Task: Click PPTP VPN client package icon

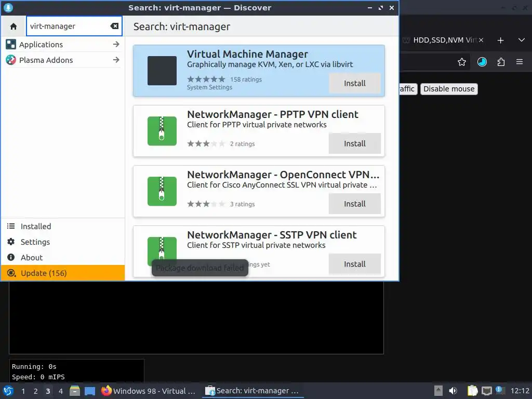Action: [162, 131]
